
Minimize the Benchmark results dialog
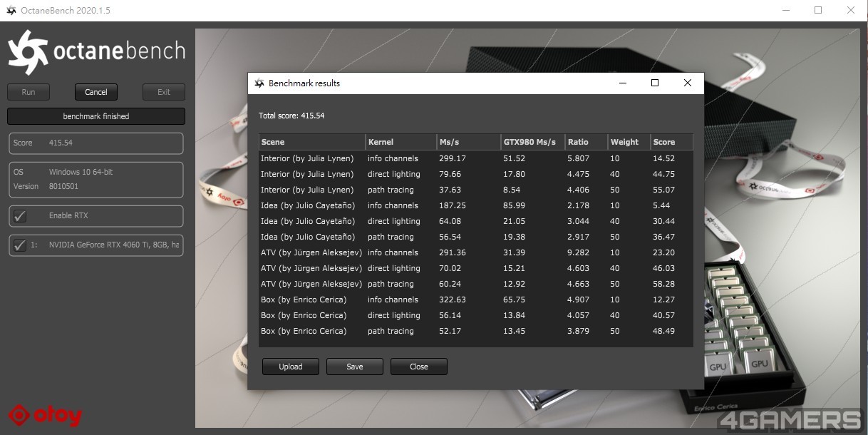tap(623, 83)
